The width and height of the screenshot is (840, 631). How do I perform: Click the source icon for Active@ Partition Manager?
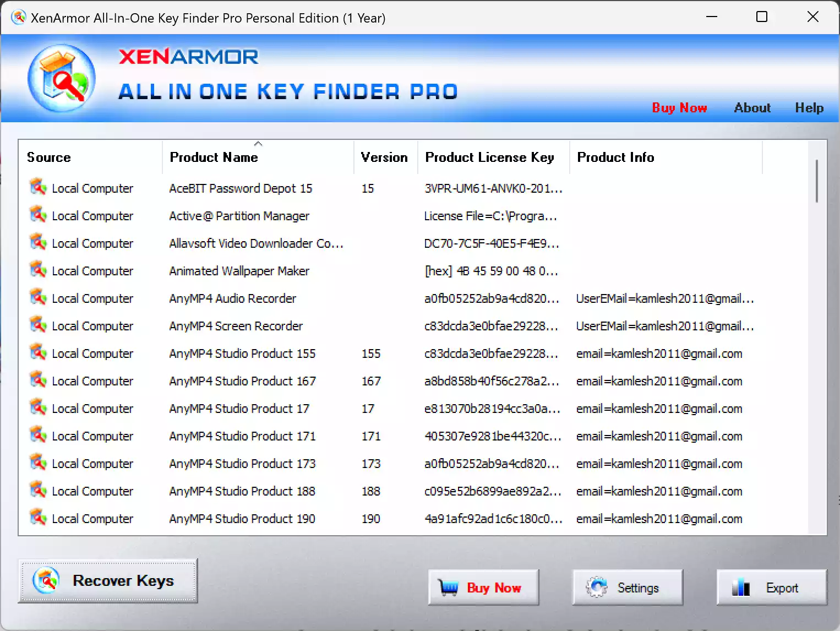pos(38,215)
